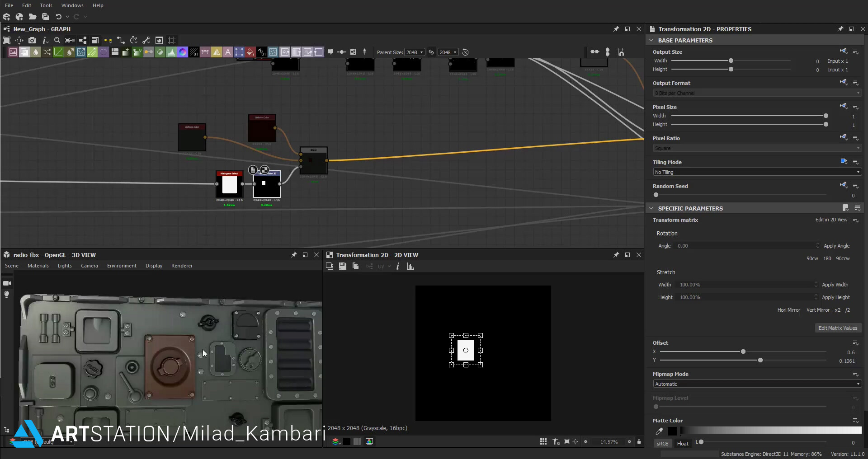Open the Windows menu
Screen dimensions: 868x459
click(72, 5)
